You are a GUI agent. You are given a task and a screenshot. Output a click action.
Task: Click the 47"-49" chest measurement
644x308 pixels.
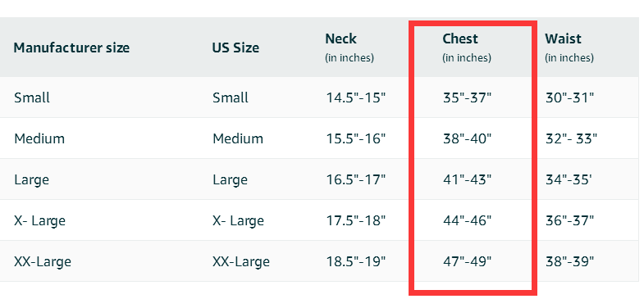coord(467,261)
